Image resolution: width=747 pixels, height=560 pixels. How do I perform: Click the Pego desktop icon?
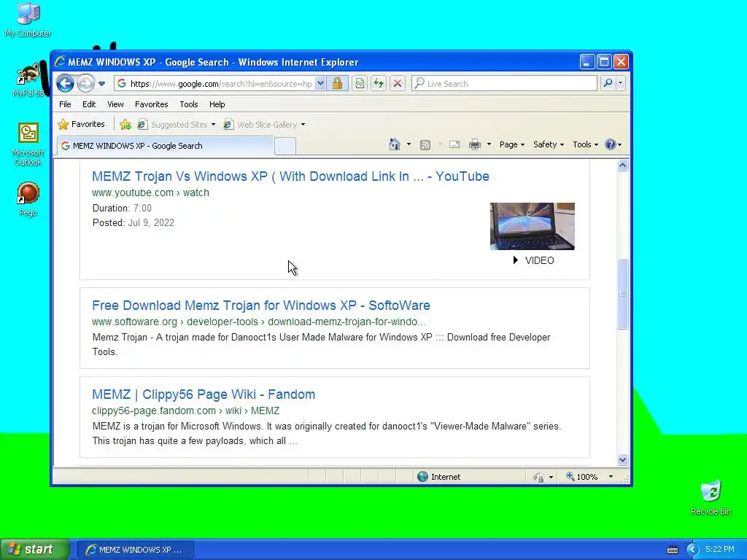(28, 199)
